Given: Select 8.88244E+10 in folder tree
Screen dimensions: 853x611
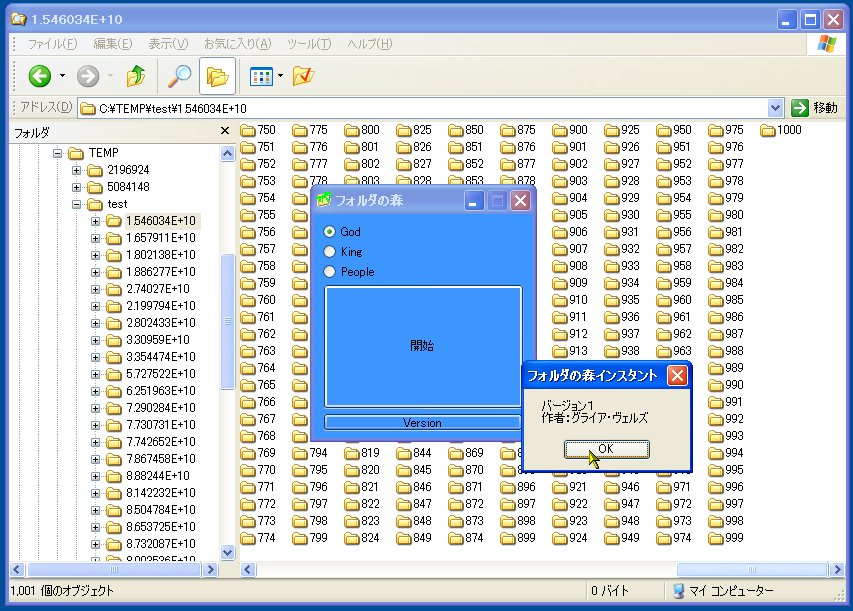Looking at the screenshot, I should coord(158,476).
